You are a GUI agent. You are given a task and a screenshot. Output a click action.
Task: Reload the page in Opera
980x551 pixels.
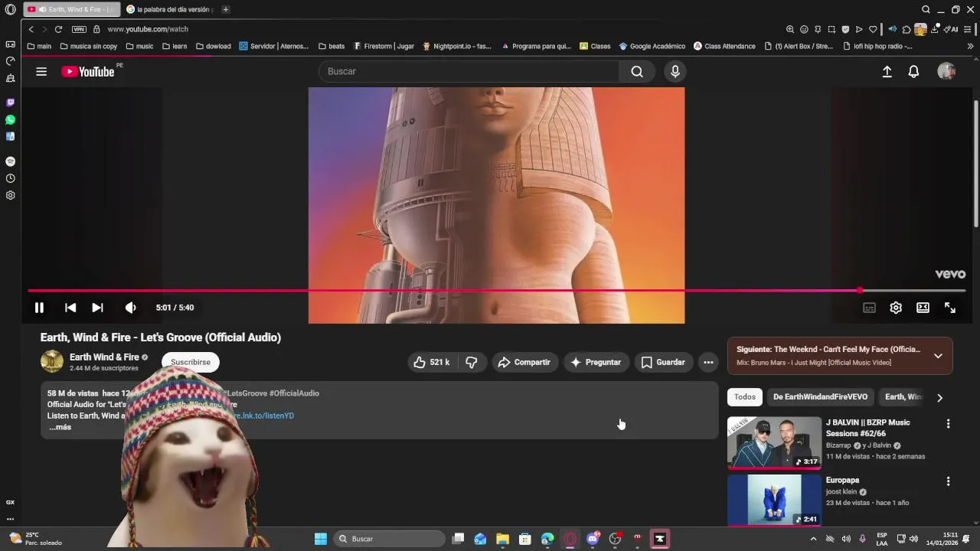coord(58,29)
